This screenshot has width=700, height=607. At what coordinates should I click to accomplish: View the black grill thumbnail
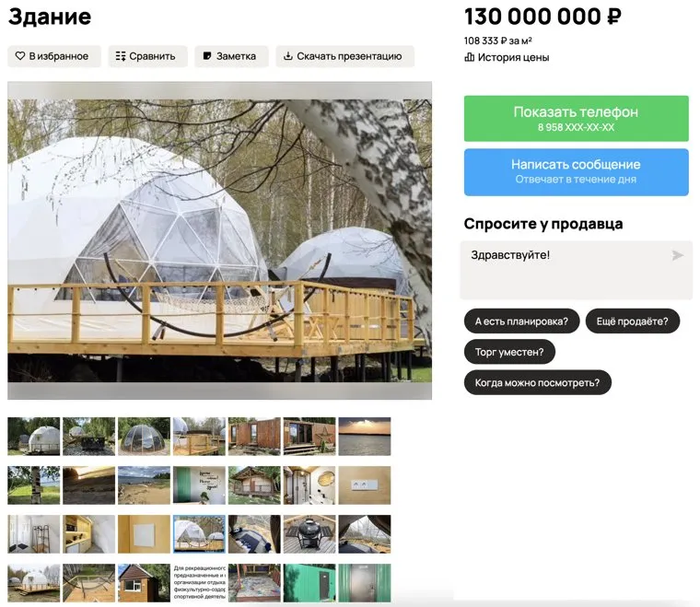[309, 534]
